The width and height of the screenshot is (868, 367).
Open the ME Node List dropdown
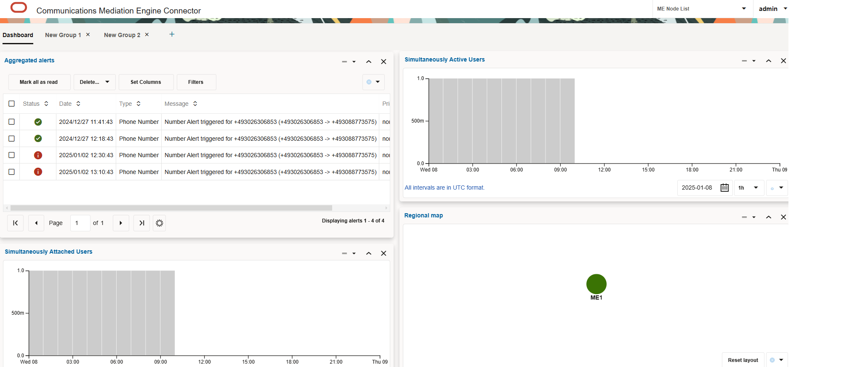702,8
